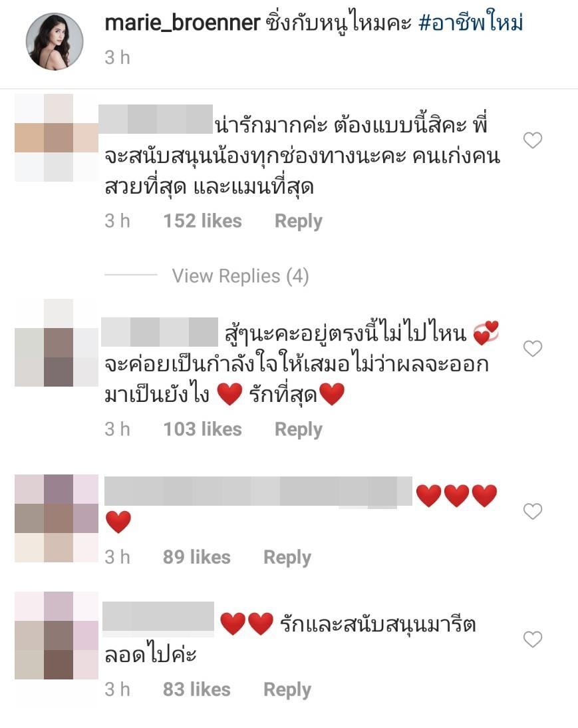
Task: Reply to the 152 likes comment
Action: pos(298,222)
